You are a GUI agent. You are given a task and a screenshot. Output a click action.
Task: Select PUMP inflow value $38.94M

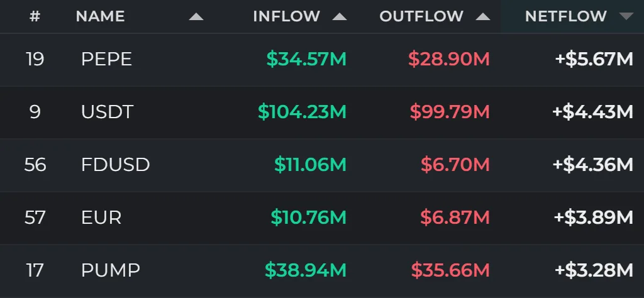[306, 270]
